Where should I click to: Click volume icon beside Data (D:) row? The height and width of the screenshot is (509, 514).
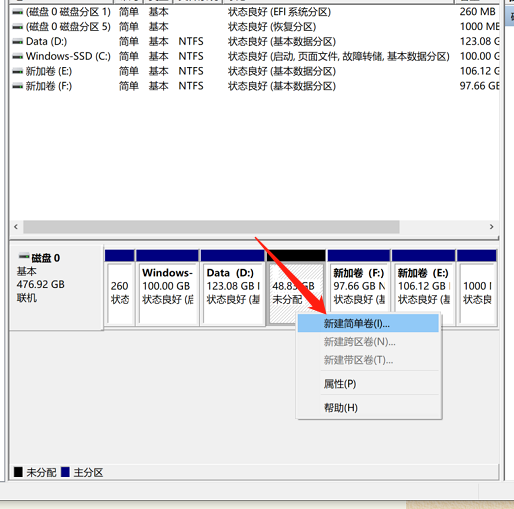coord(17,42)
